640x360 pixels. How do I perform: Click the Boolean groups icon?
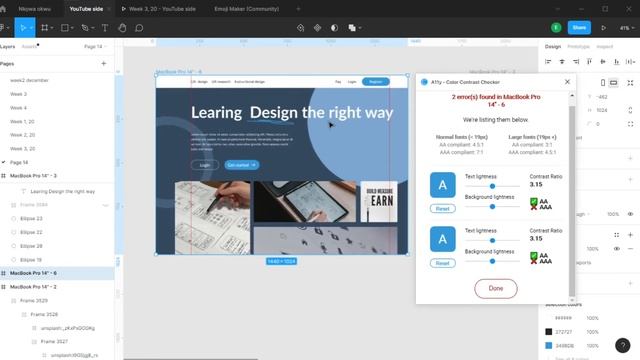pos(352,28)
